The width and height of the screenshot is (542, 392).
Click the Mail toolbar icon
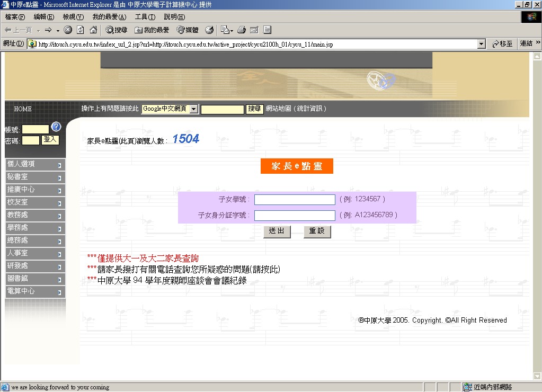point(225,30)
